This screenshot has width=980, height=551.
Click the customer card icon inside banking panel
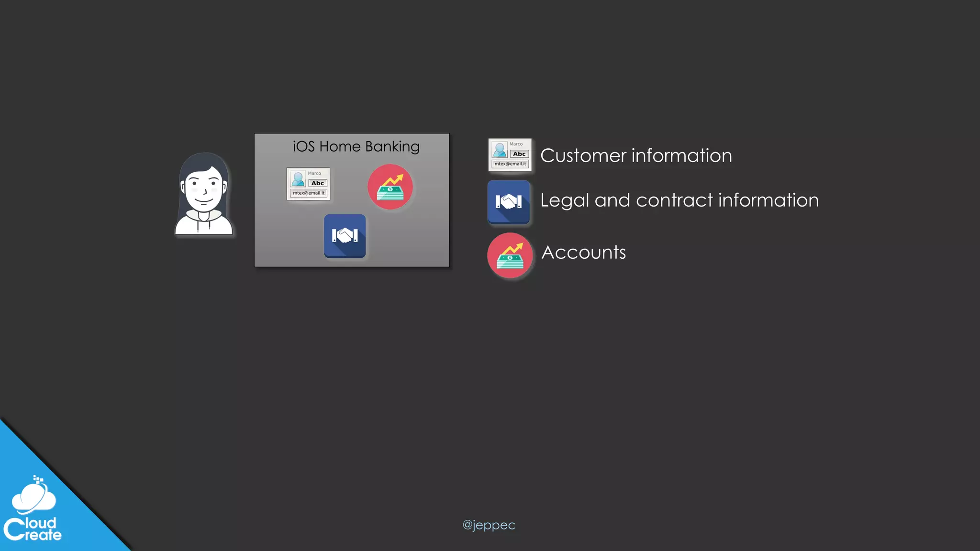pyautogui.click(x=308, y=184)
